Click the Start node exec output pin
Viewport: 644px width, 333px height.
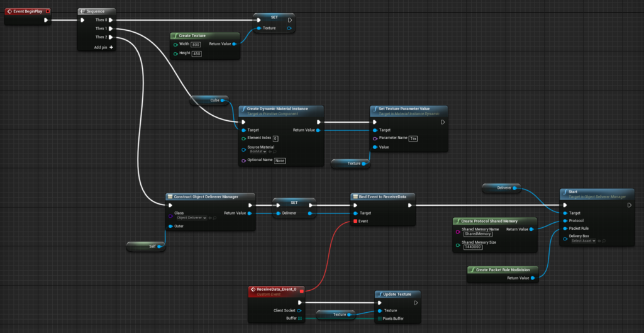coord(629,205)
